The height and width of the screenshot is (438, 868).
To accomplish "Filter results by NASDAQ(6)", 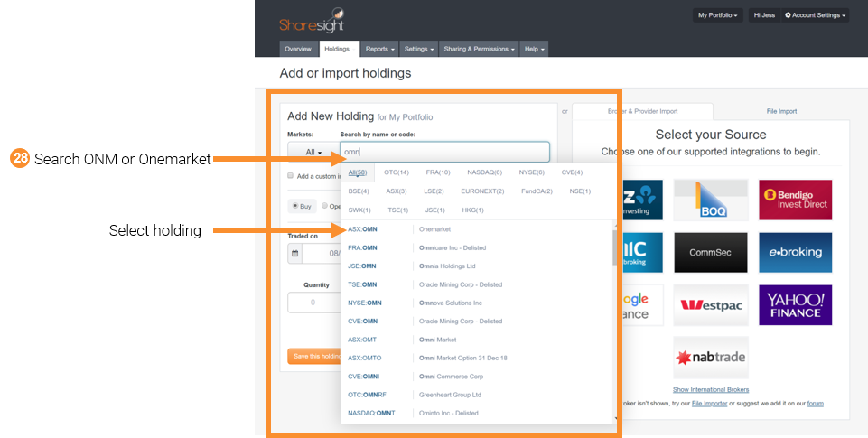I will click(x=484, y=172).
